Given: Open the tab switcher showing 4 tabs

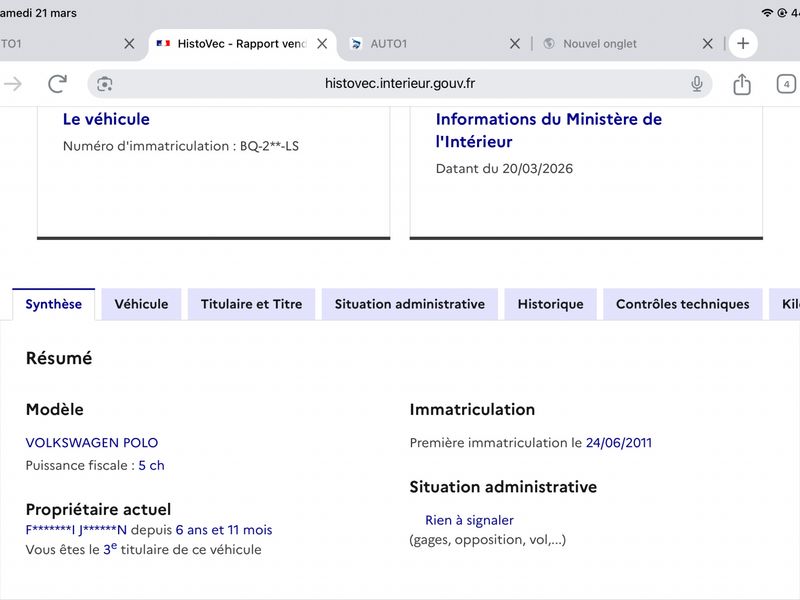Looking at the screenshot, I should pos(786,84).
